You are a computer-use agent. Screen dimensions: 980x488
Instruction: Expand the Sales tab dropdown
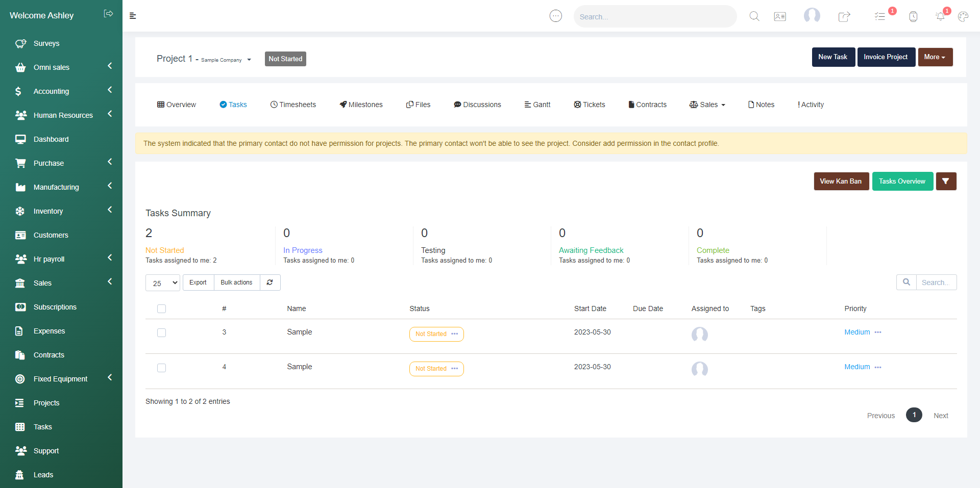(x=707, y=105)
